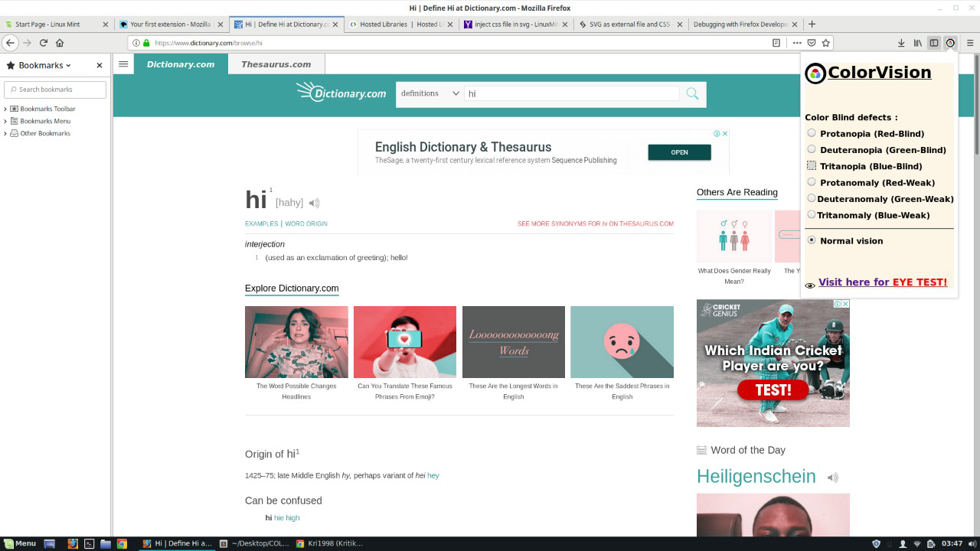Image resolution: width=980 pixels, height=551 pixels.
Task: Open the site information icon in the address bar
Action: 136,43
